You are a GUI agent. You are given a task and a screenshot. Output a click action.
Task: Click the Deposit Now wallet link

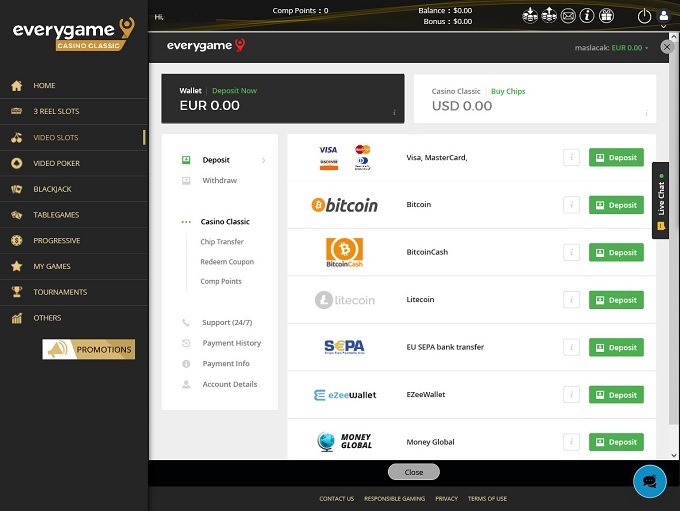click(x=233, y=91)
